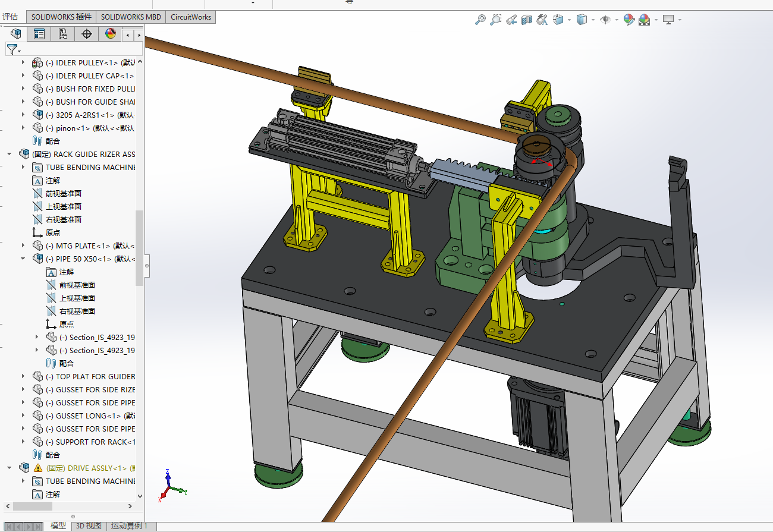Open the ConfigurationManager tab icon
The image size is (773, 532).
coord(63,34)
